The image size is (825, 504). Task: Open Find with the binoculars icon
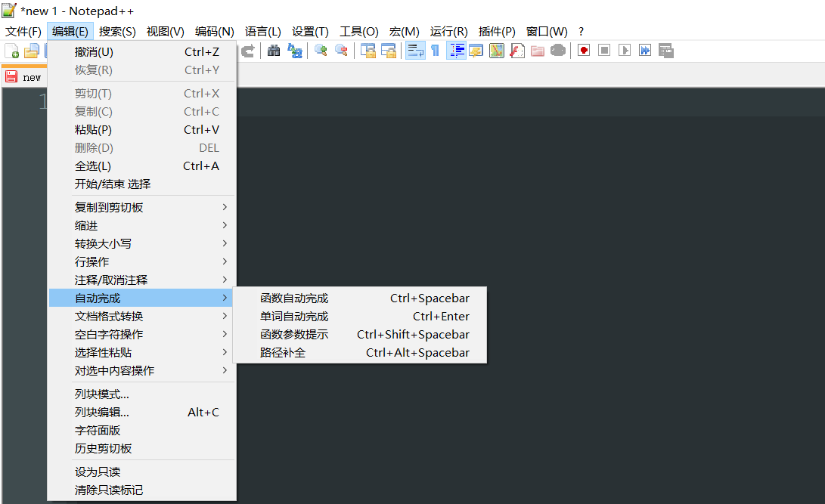coord(274,51)
